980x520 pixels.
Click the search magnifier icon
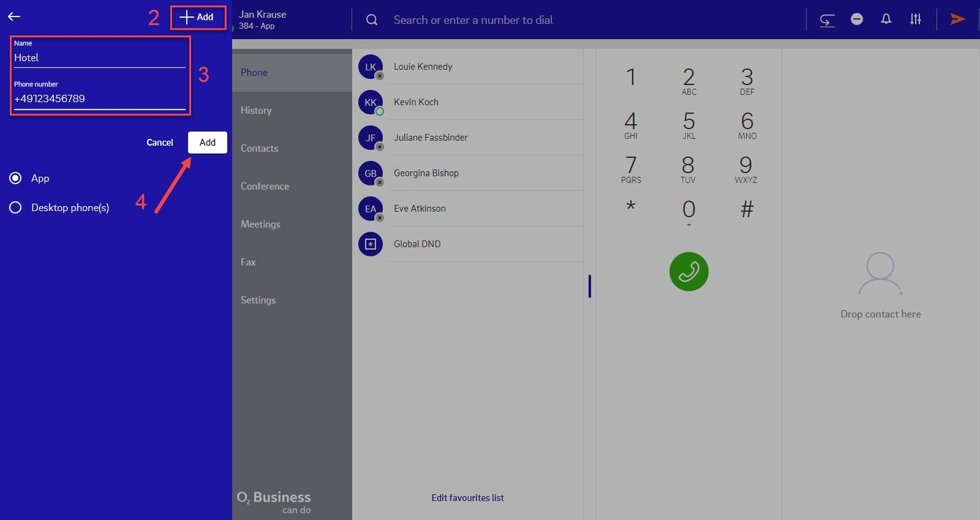372,20
